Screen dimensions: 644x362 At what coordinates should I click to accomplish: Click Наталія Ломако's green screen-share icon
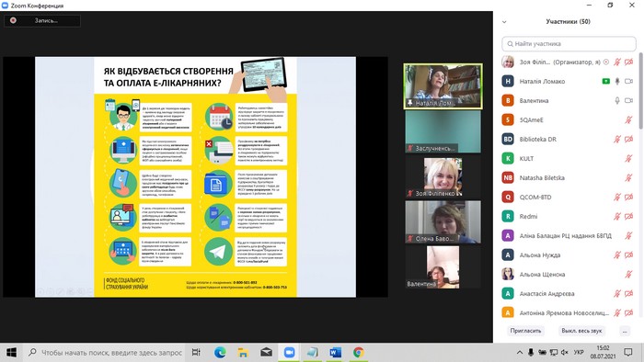coord(605,81)
